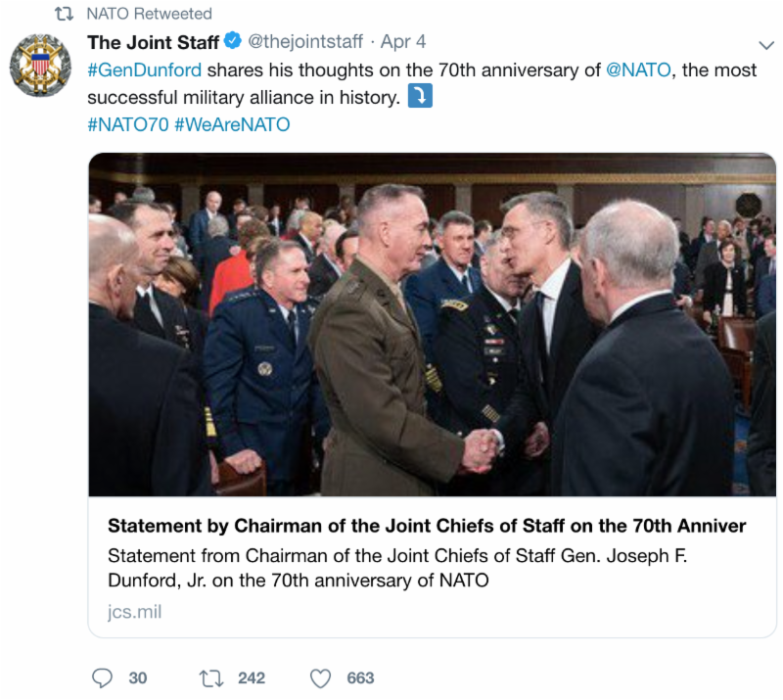Open the @thejointstaff handle
783x700 pixels.
click(x=304, y=42)
